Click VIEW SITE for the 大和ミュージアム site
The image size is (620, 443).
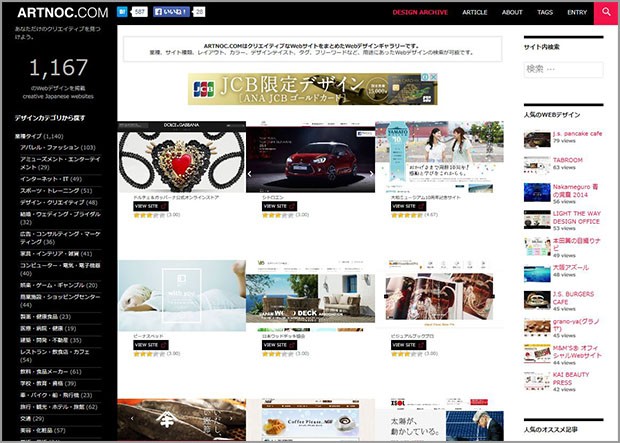pyautogui.click(x=408, y=206)
